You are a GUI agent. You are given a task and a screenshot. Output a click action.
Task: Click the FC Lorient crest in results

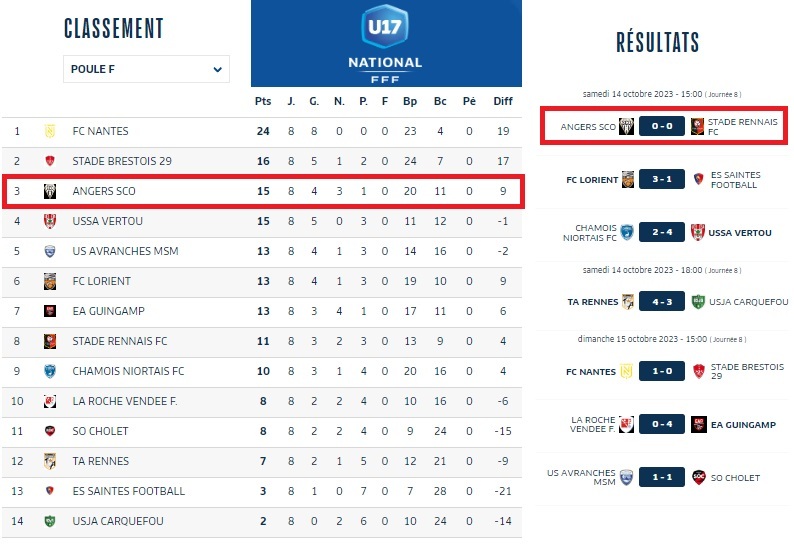coord(627,179)
